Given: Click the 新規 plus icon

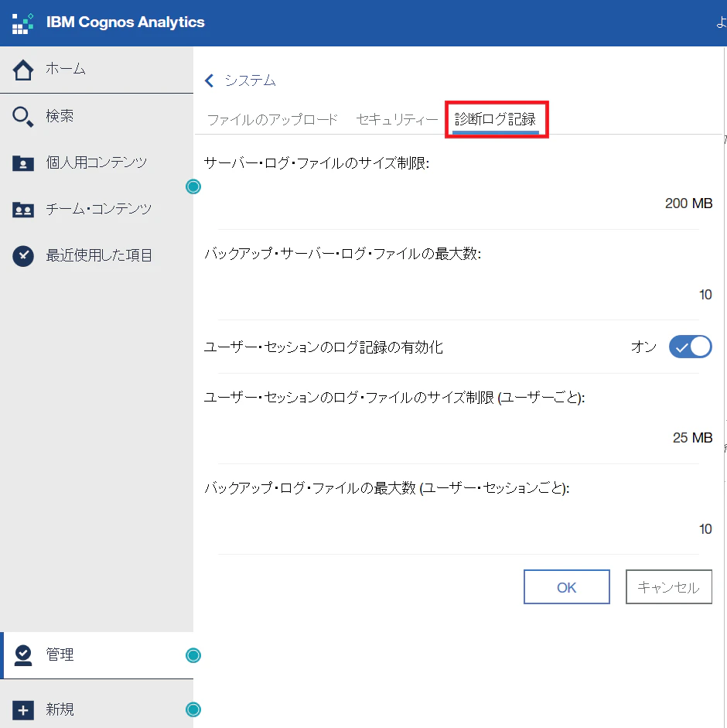Looking at the screenshot, I should coord(23,710).
